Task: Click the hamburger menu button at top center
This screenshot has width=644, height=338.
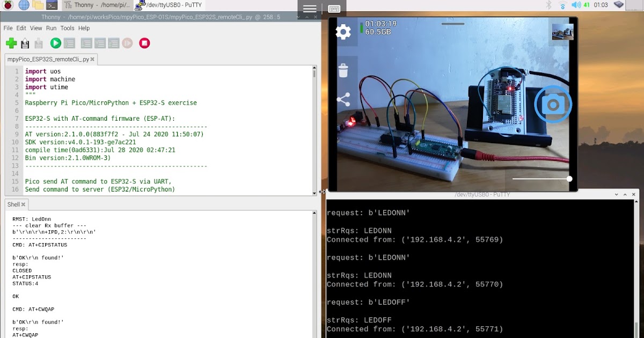Action: click(x=310, y=9)
